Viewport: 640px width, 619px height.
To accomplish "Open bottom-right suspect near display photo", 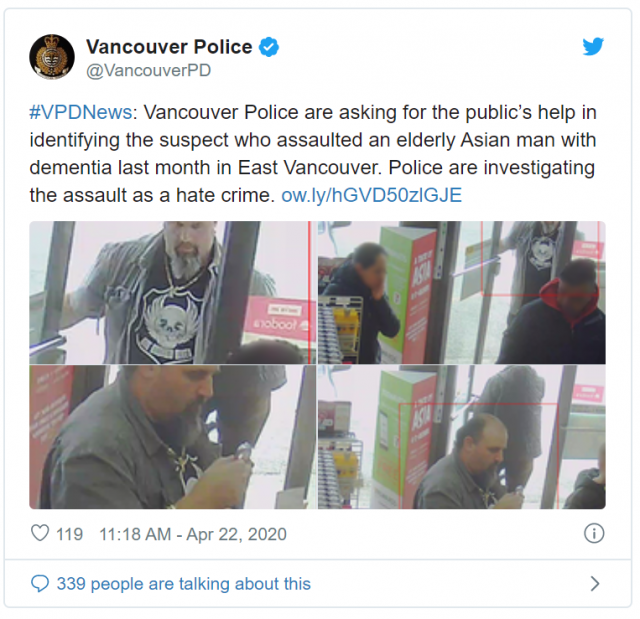I will click(462, 437).
